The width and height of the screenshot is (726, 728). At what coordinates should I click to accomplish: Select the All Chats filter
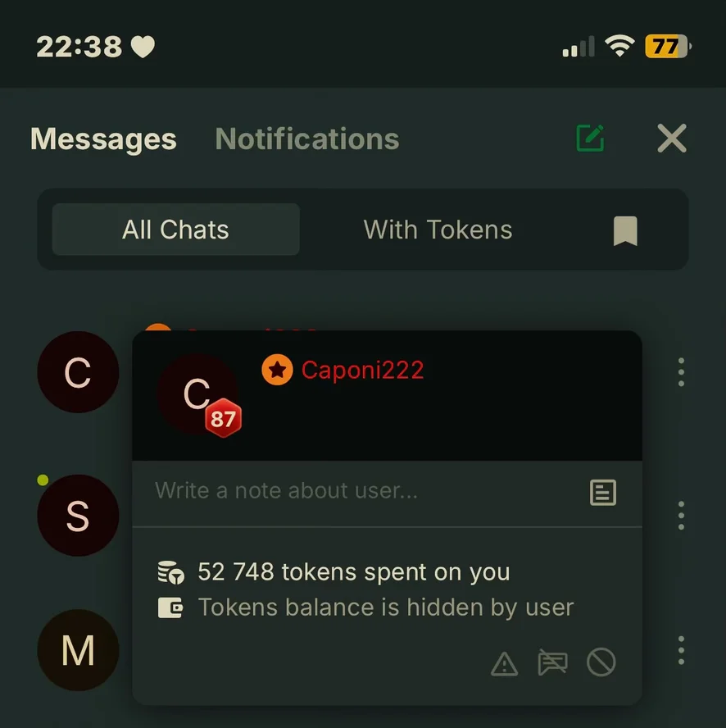coord(176,230)
